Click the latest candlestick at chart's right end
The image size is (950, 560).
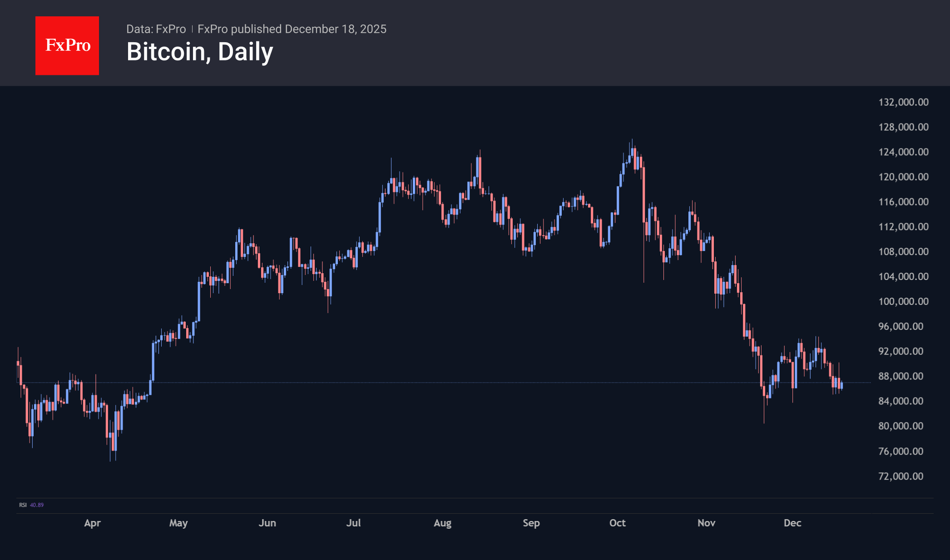pos(841,385)
